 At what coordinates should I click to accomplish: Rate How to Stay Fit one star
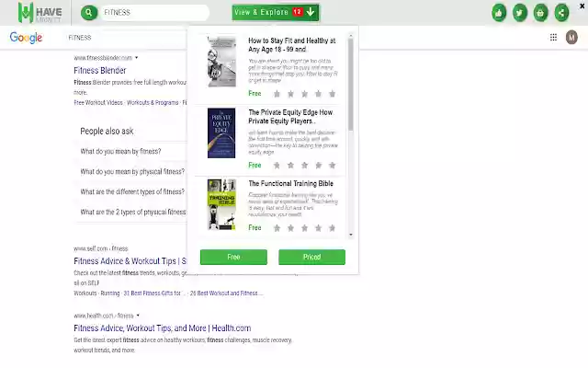click(x=277, y=94)
